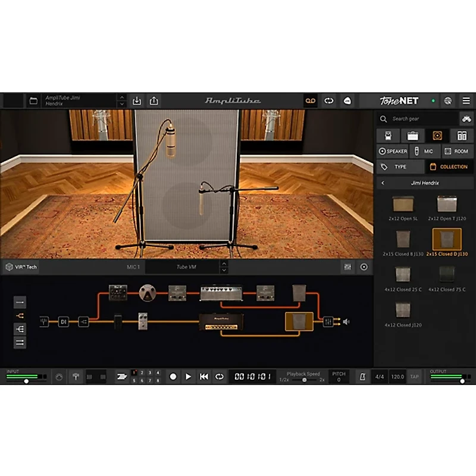Click the tuner block in signal chain
The height and width of the screenshot is (476, 476).
point(44,321)
